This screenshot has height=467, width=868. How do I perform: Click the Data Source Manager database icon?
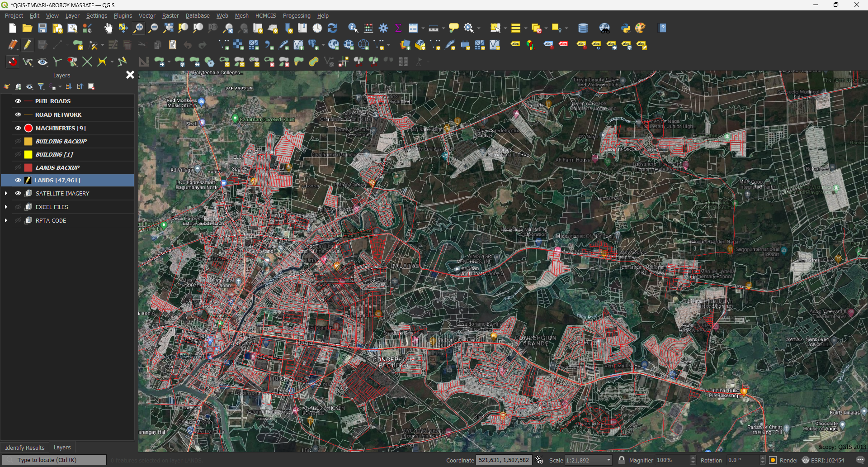583,29
